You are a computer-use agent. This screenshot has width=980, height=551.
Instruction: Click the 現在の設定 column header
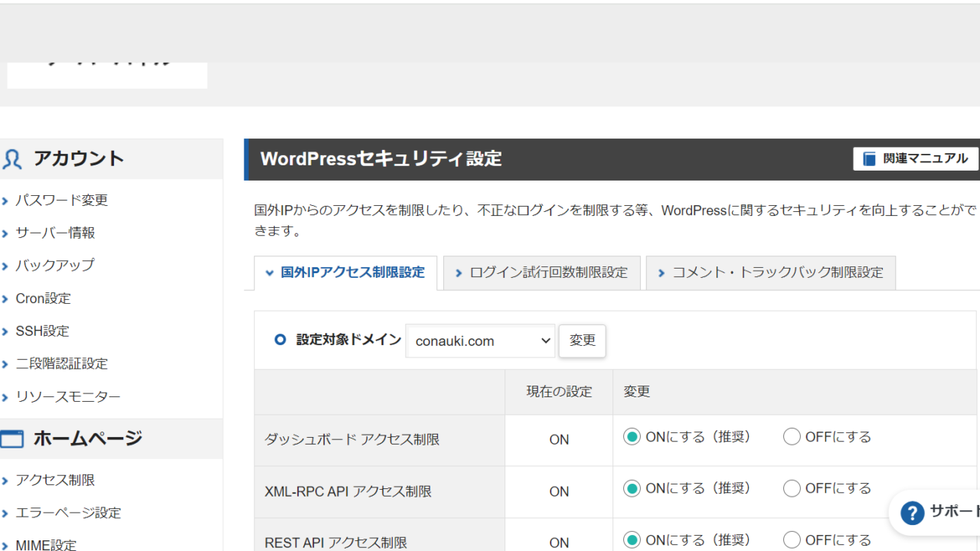[559, 392]
